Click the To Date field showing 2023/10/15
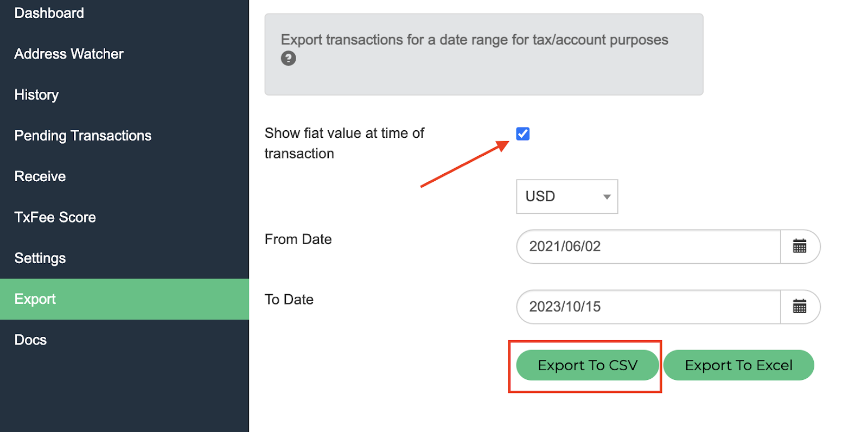This screenshot has width=868, height=432. 648,307
